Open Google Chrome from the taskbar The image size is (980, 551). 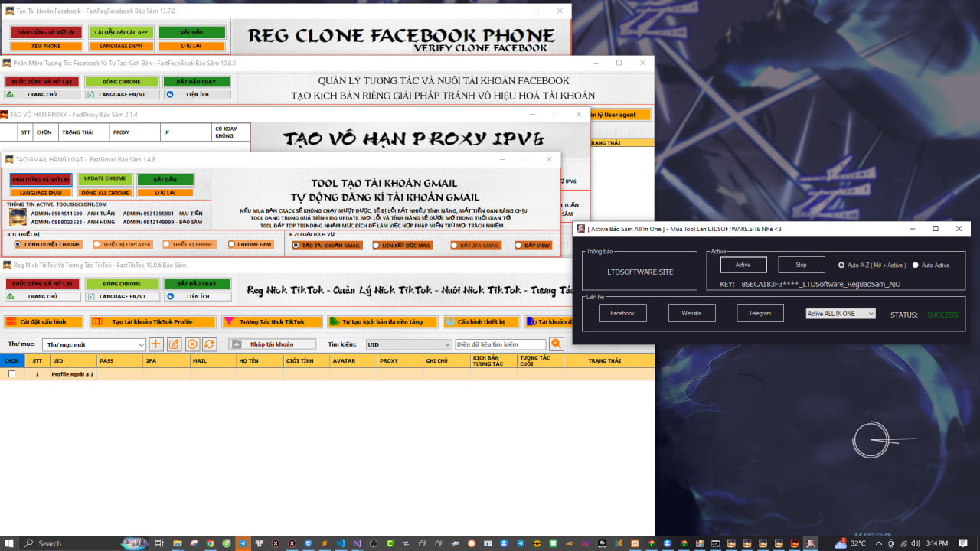pos(211,543)
